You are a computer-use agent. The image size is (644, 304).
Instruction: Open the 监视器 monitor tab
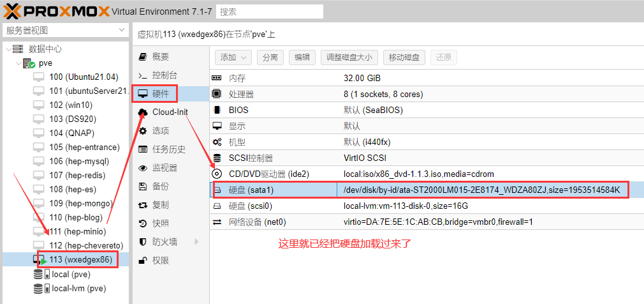pyautogui.click(x=165, y=168)
